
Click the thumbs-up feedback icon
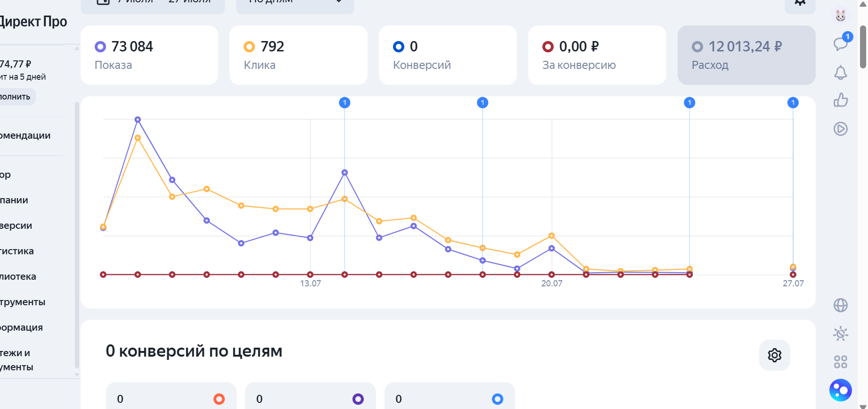click(x=841, y=100)
